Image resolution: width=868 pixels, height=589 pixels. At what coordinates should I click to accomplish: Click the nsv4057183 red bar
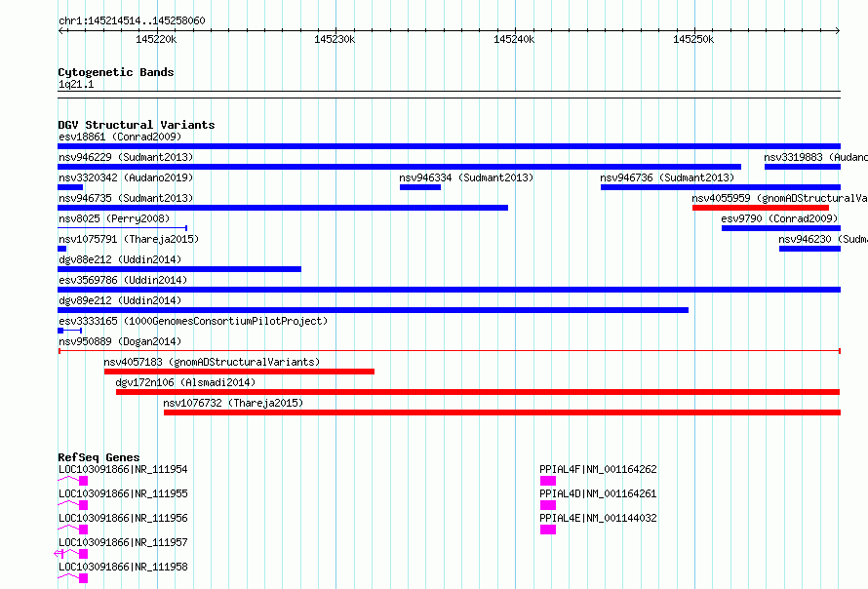(x=239, y=372)
